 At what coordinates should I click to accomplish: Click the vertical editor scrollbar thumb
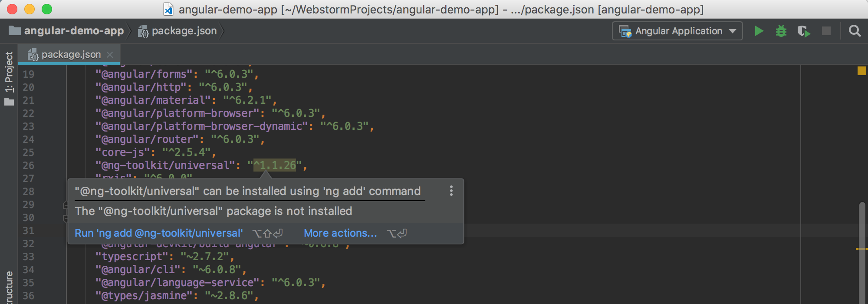point(862,252)
